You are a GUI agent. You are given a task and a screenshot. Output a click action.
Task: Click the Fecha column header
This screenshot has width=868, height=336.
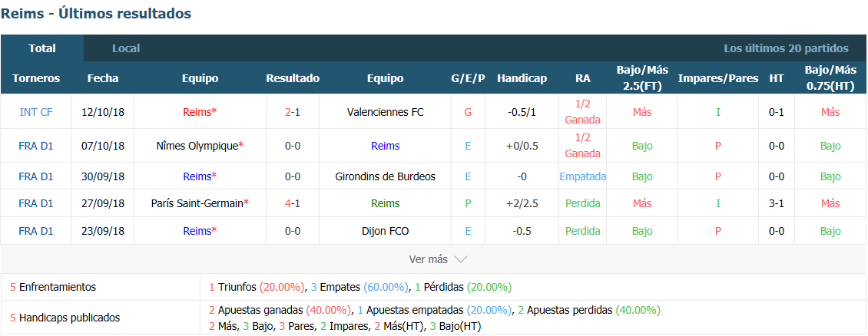pos(103,78)
